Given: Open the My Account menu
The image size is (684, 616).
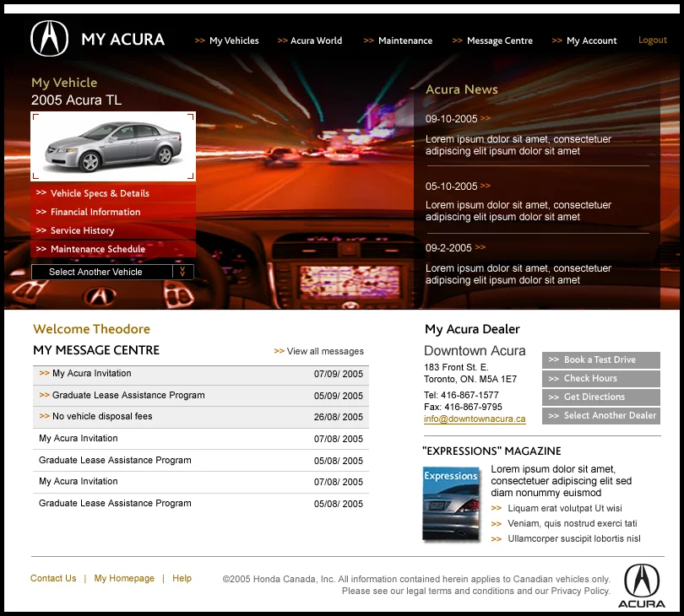Looking at the screenshot, I should (x=584, y=41).
